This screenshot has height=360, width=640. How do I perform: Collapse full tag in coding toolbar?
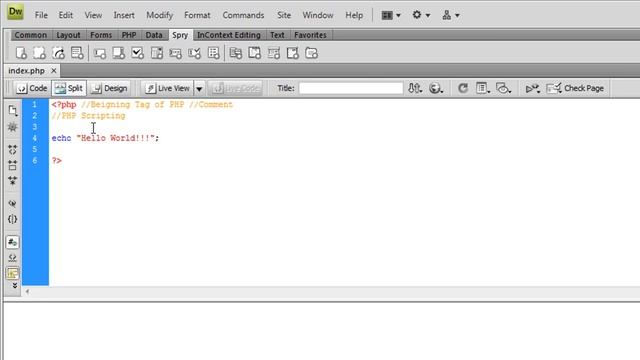tap(13, 149)
